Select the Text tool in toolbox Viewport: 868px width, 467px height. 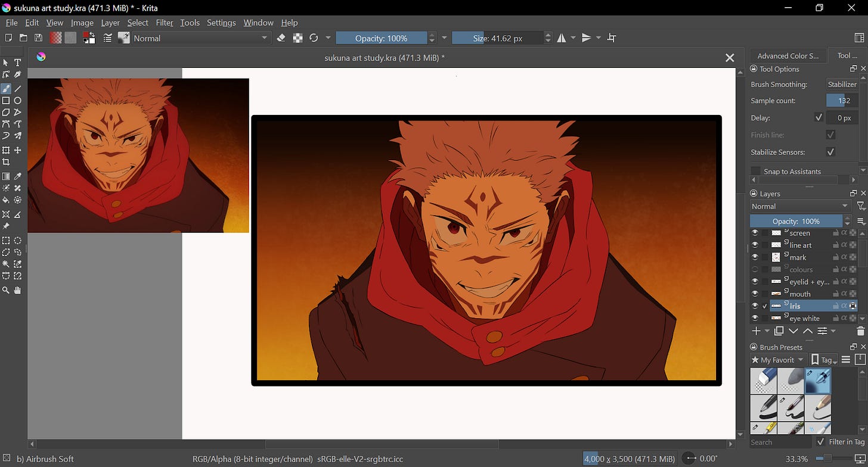18,63
